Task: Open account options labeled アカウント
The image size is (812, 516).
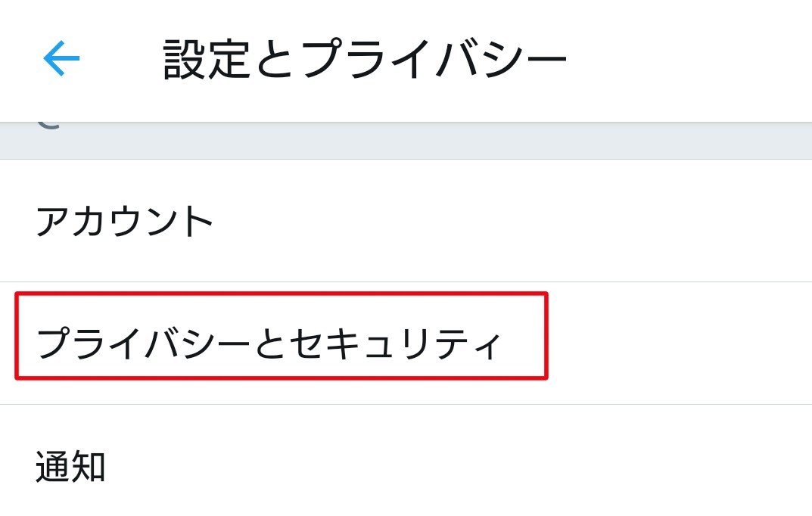Action: (x=125, y=222)
